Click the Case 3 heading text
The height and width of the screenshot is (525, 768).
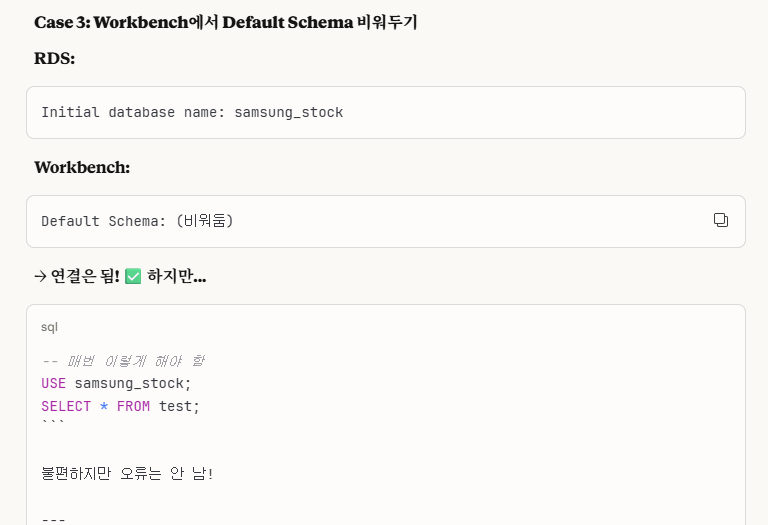click(x=225, y=22)
